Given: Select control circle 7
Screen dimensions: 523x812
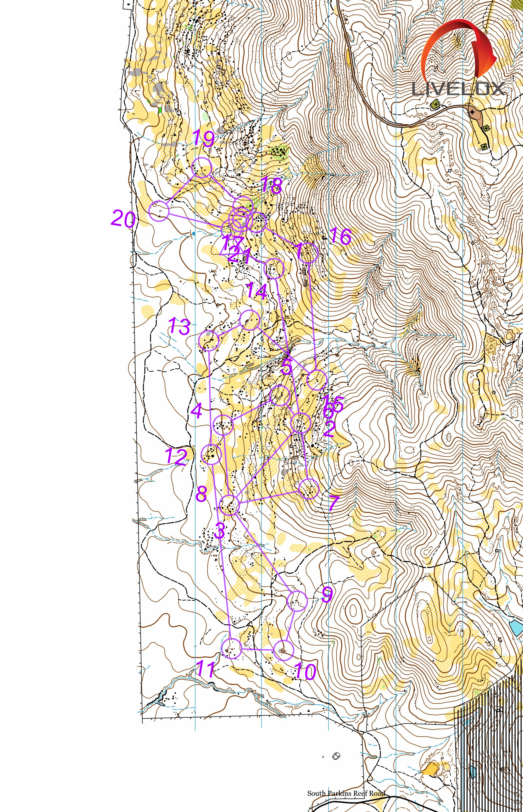Looking at the screenshot, I should [x=309, y=489].
